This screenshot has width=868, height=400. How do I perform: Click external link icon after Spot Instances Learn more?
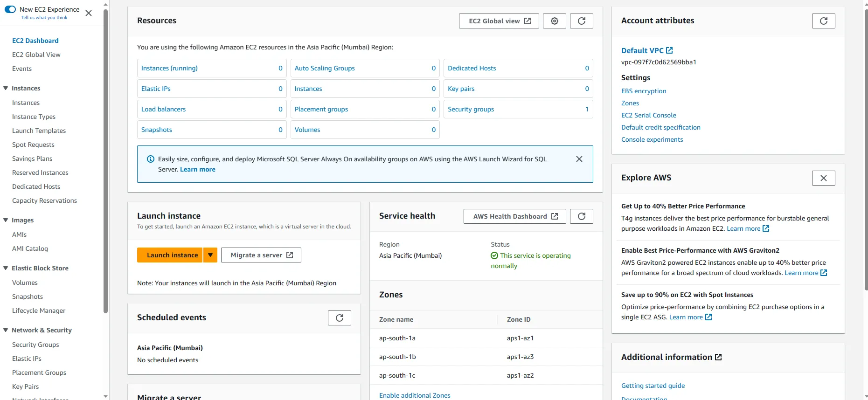coord(708,317)
